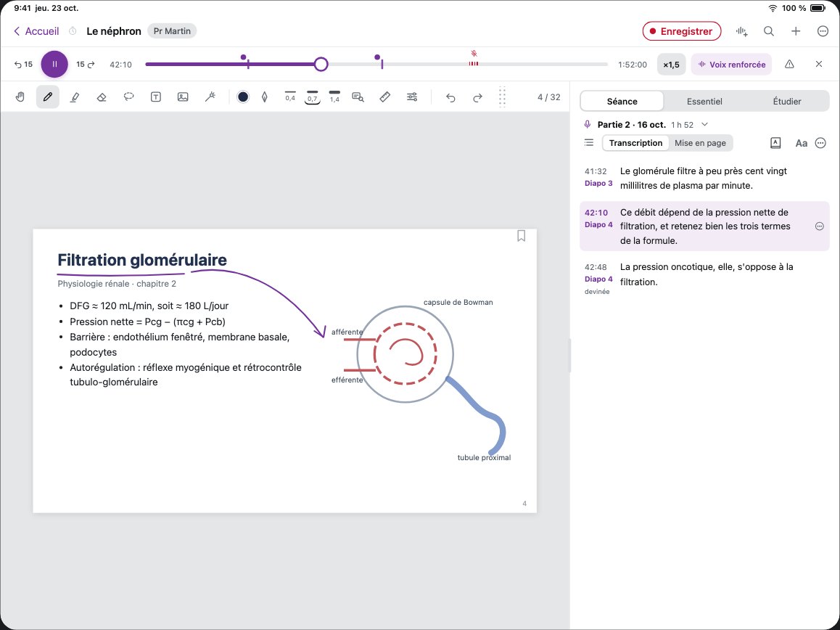Click the Pr Martin tag

172,31
